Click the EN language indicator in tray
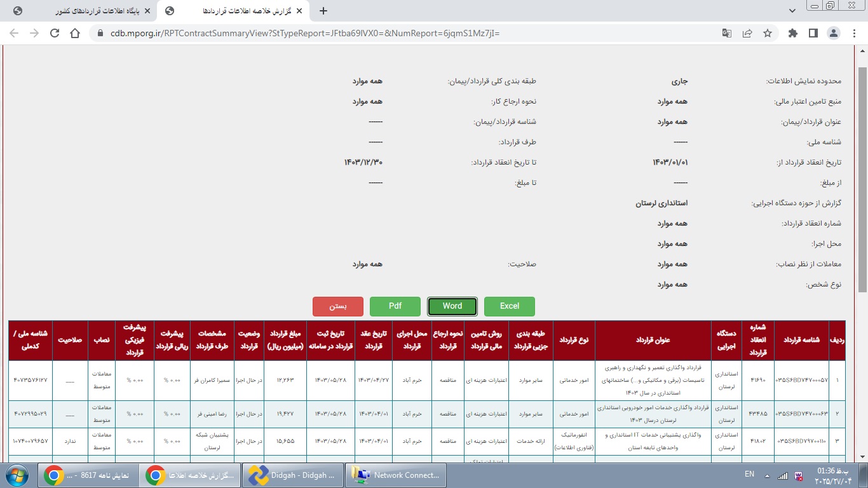The height and width of the screenshot is (488, 868). [749, 474]
